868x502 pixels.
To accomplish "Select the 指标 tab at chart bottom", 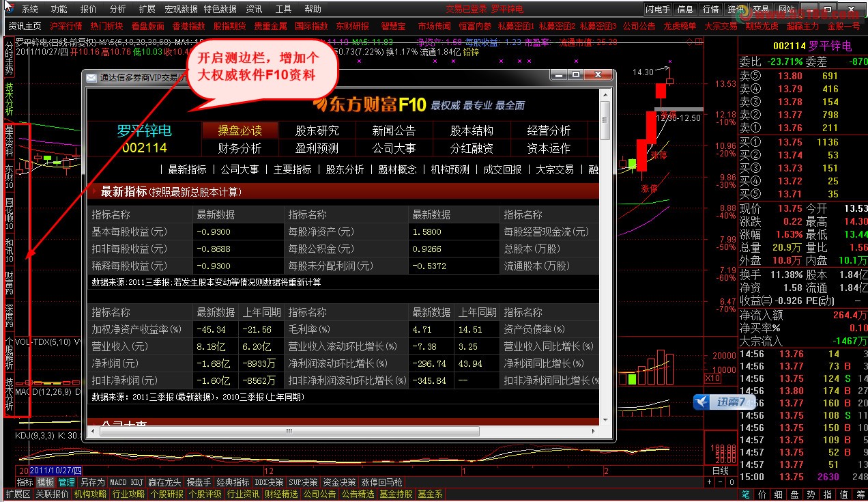I will [x=25, y=482].
